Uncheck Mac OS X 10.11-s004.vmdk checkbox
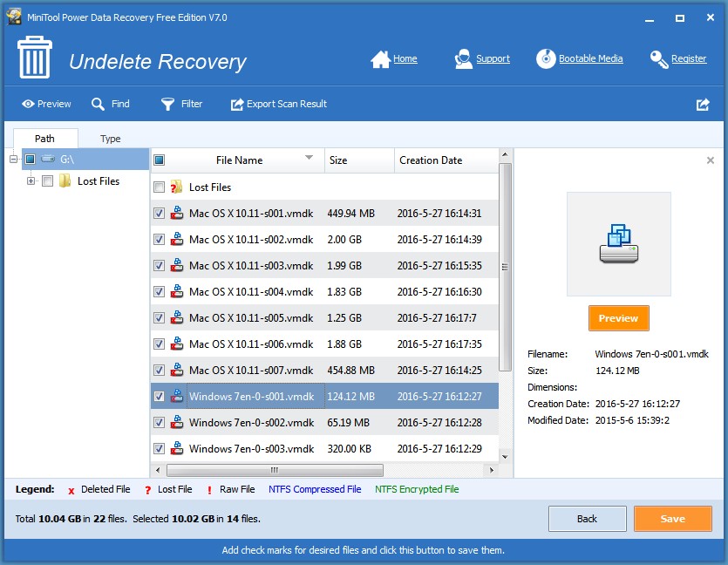This screenshot has width=728, height=565. pyautogui.click(x=159, y=291)
